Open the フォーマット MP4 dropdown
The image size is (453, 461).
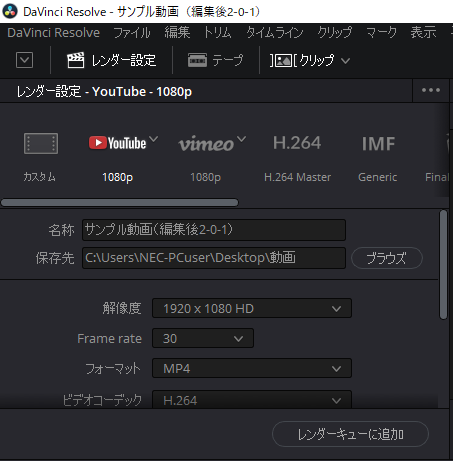click(252, 368)
